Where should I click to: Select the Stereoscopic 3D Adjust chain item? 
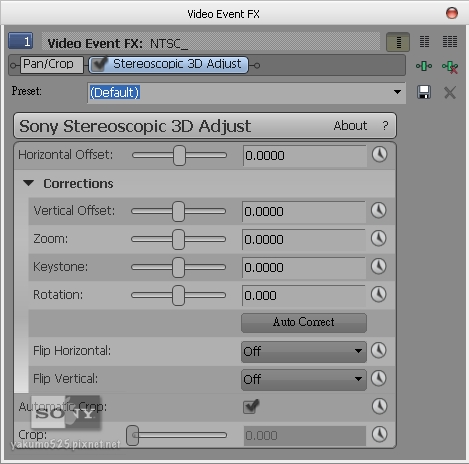pyautogui.click(x=169, y=65)
